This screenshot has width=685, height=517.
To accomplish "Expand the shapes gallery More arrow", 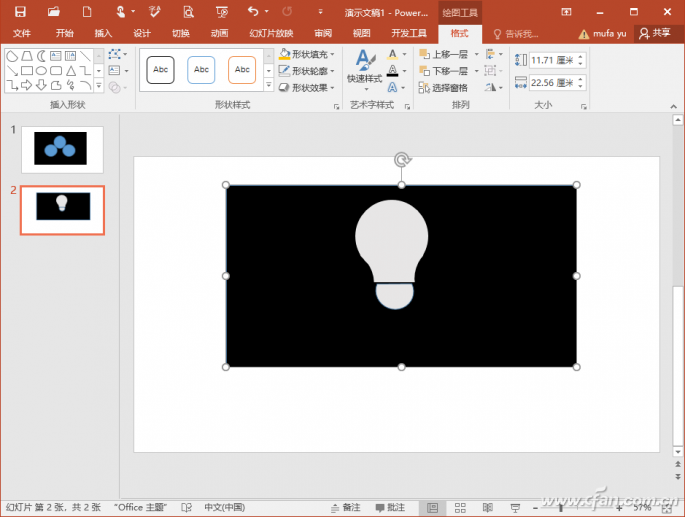I will coord(99,86).
